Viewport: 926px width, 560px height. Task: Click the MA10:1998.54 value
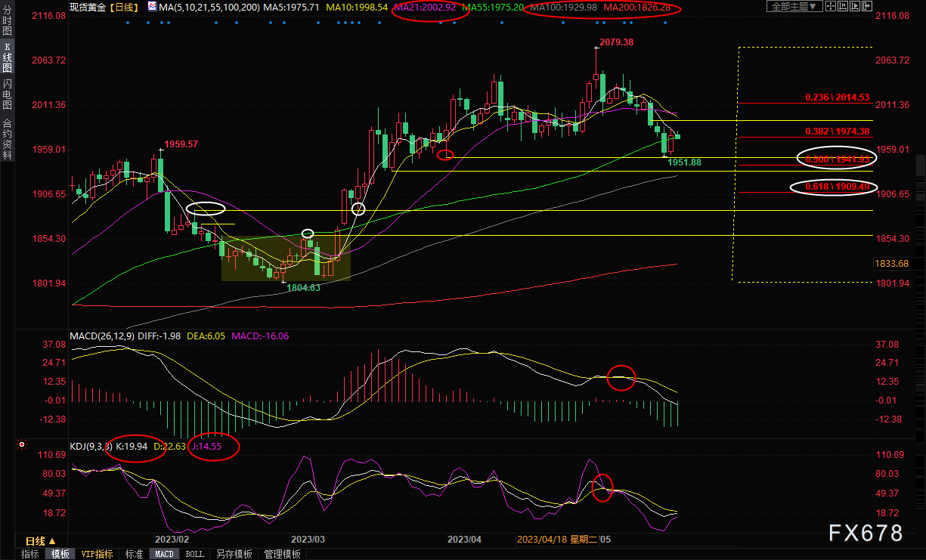pyautogui.click(x=356, y=7)
